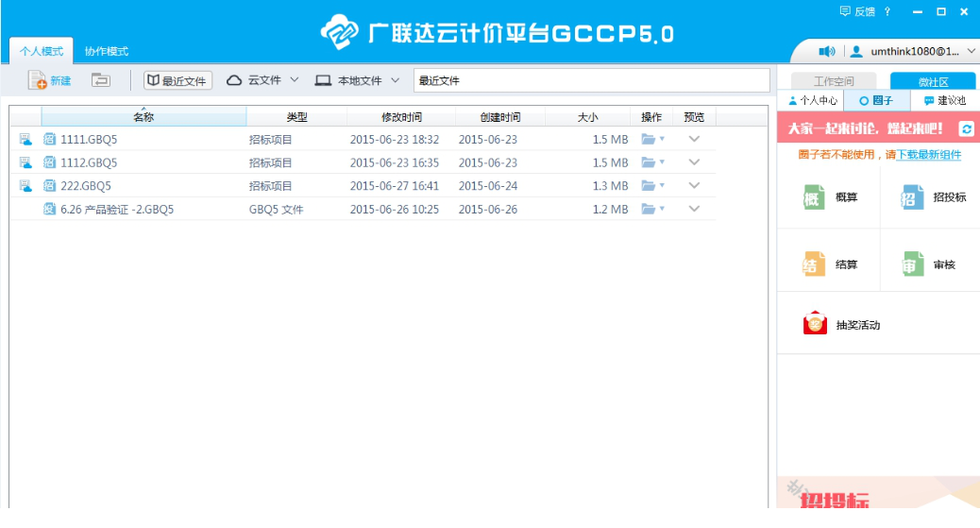This screenshot has height=528, width=980.
Task: Click the cloud sync icon for 222.GBQ5
Action: 25,186
